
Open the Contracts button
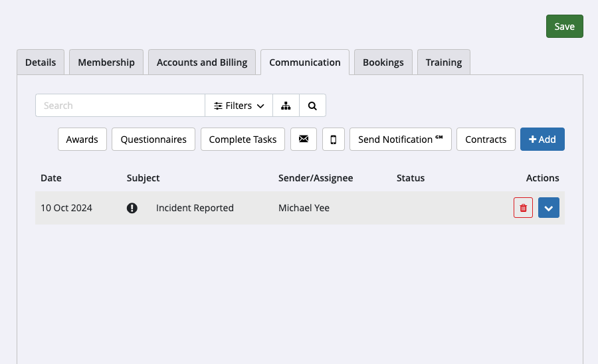coord(486,139)
